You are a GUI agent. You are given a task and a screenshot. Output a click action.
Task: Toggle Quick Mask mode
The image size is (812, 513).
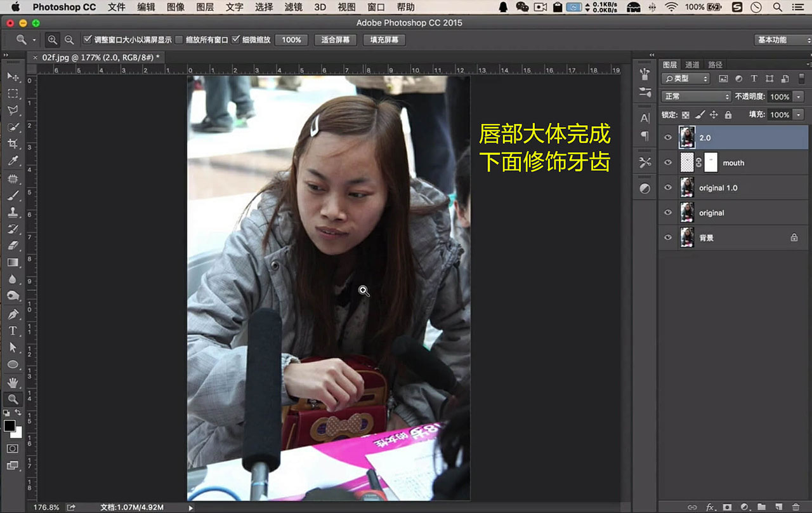(13, 448)
